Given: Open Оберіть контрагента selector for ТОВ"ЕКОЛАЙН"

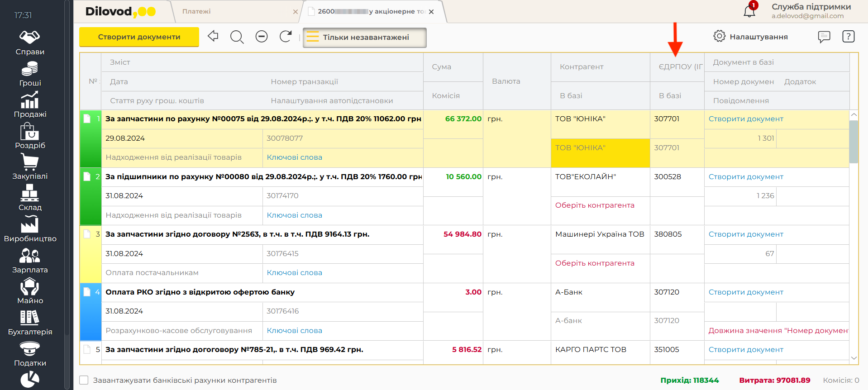Looking at the screenshot, I should 595,205.
